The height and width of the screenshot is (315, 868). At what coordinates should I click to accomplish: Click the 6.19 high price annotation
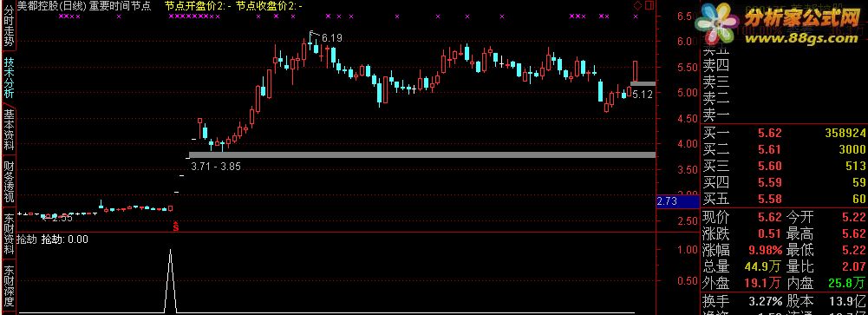click(x=331, y=38)
